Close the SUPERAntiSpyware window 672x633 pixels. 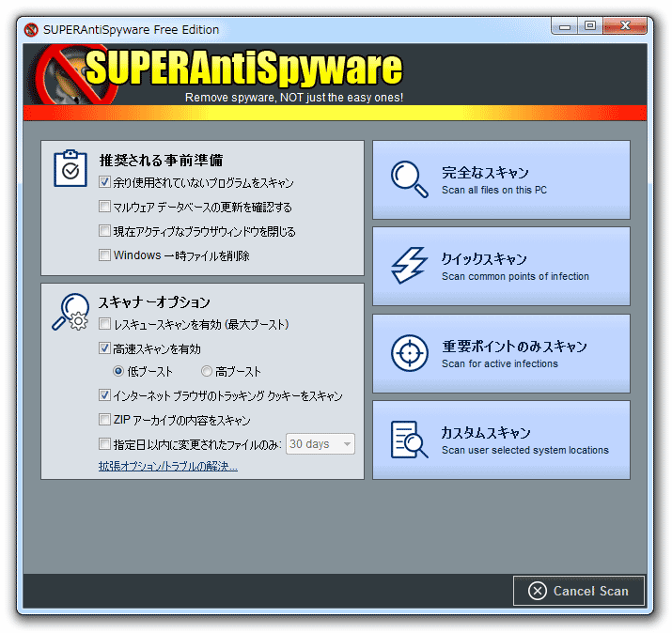(625, 25)
